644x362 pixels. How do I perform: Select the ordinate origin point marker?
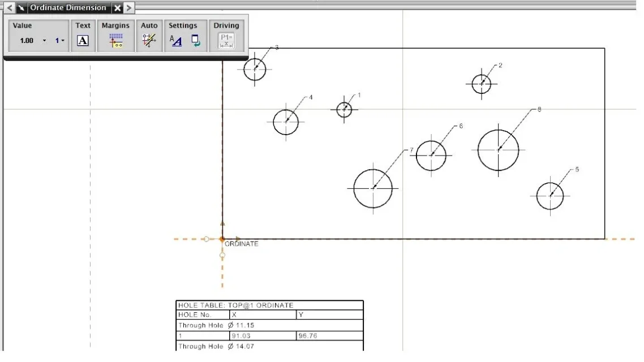(x=222, y=239)
